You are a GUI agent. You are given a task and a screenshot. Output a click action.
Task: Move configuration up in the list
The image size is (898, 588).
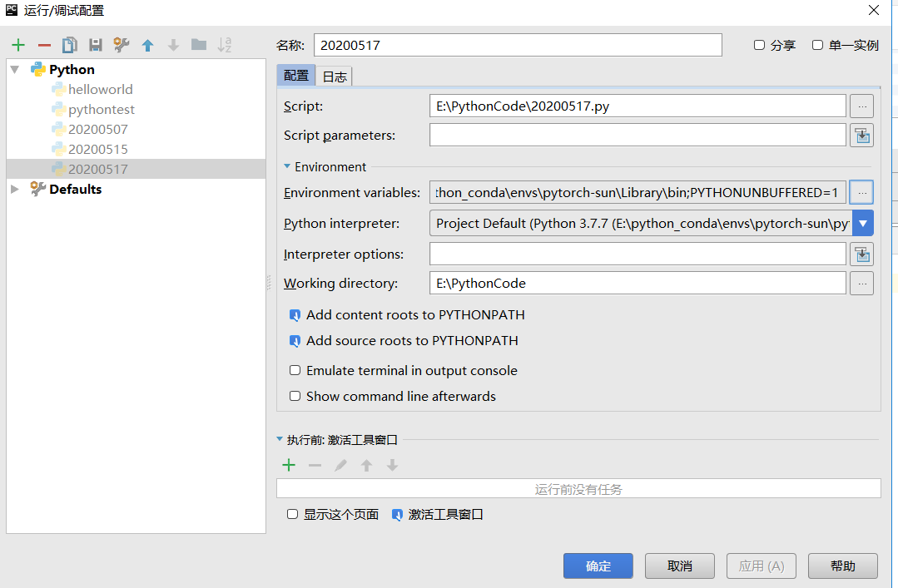click(x=147, y=45)
